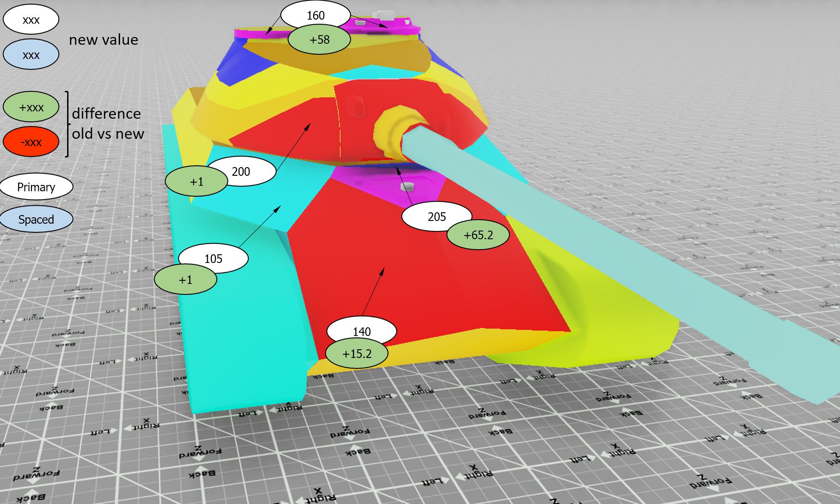Click the white "160" turret roof value bubble
Viewport: 840px width, 504px height.
[x=315, y=14]
